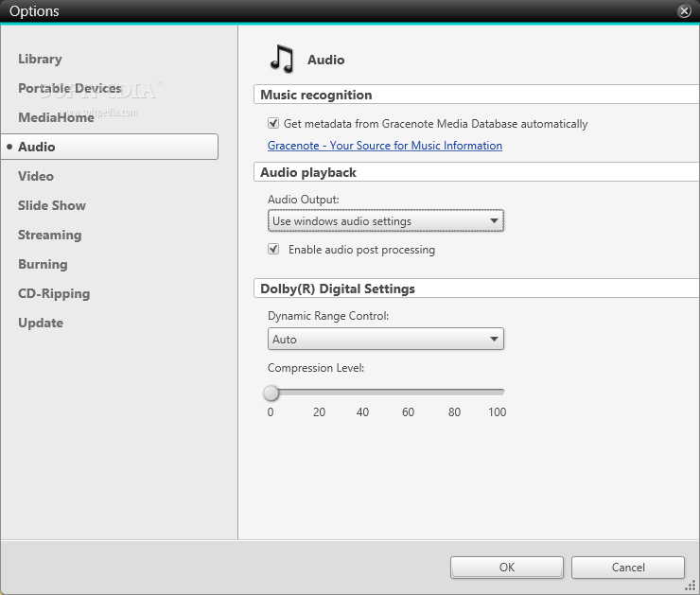Image resolution: width=700 pixels, height=595 pixels.
Task: Open the Burning settings page
Action: click(x=43, y=264)
